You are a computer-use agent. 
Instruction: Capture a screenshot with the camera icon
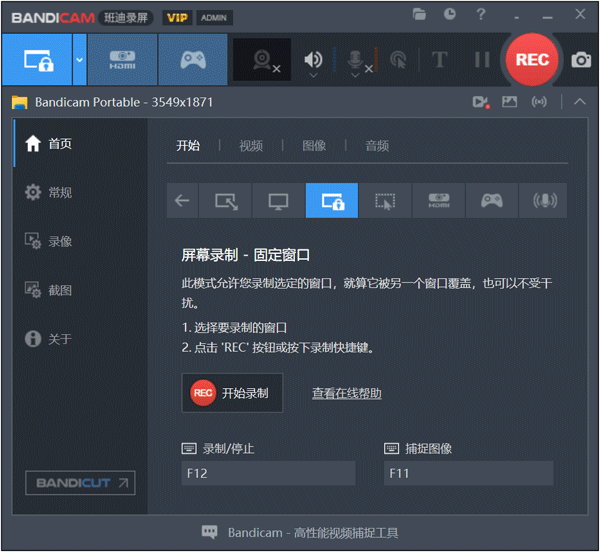581,60
